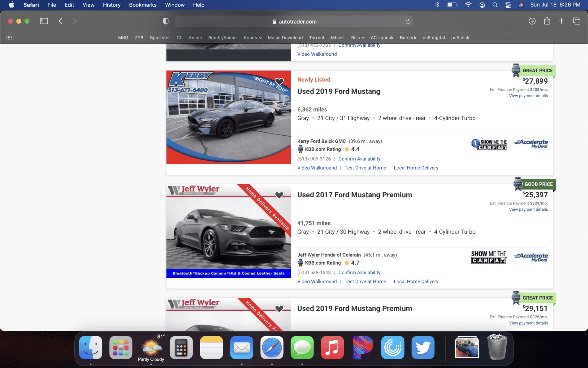Show Safari downloads
The height and width of the screenshot is (368, 588).
coord(532,21)
